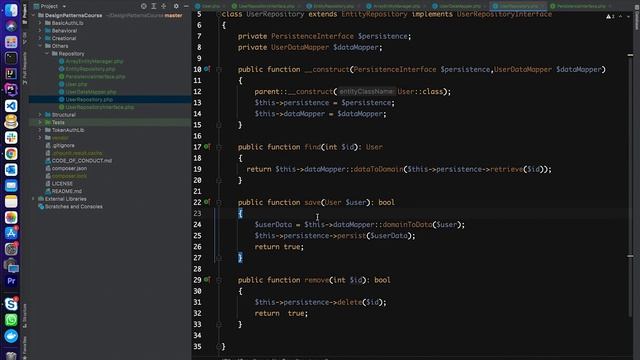Open Visual Studio Code from the dock
This screenshot has height=360, width=640.
click(x=11, y=106)
